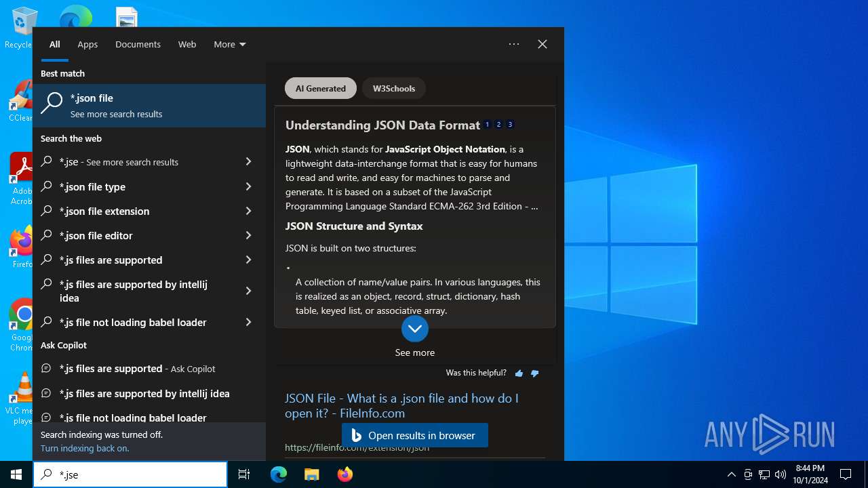This screenshot has height=488, width=868.
Task: Expand arrow for *.json file editor
Action: [x=248, y=235]
